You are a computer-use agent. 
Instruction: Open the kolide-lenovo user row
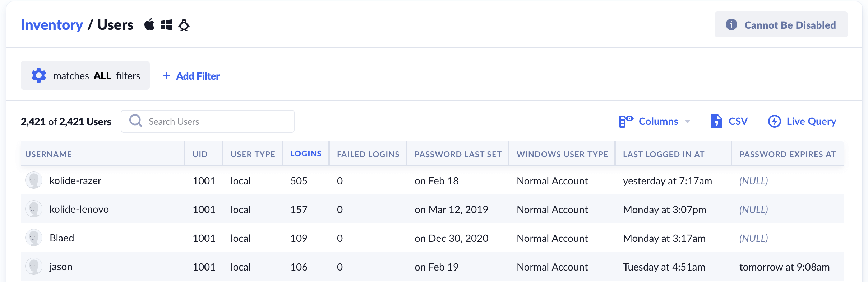pos(79,210)
